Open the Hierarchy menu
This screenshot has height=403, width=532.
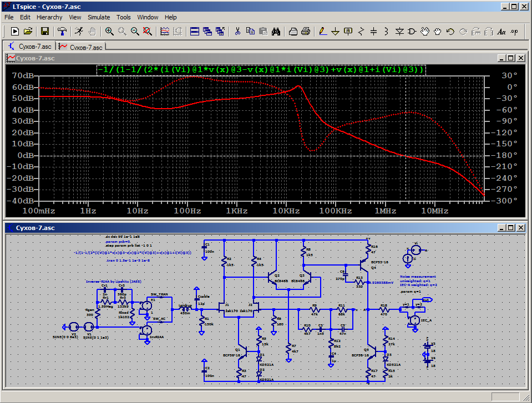click(49, 17)
